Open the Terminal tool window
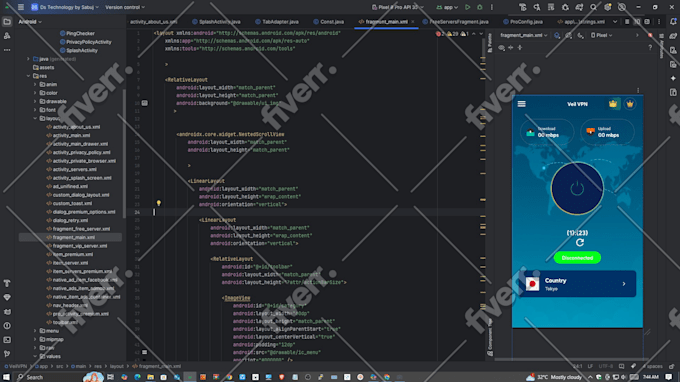 click(7, 340)
